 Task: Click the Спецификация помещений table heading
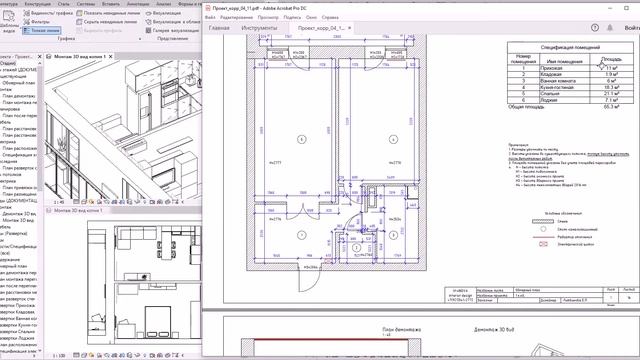(x=570, y=47)
